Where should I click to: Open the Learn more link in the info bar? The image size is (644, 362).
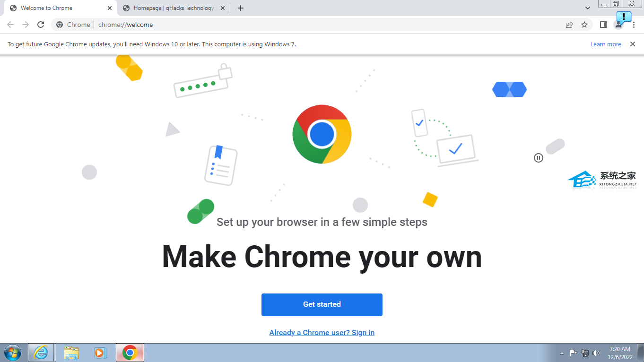coord(606,44)
